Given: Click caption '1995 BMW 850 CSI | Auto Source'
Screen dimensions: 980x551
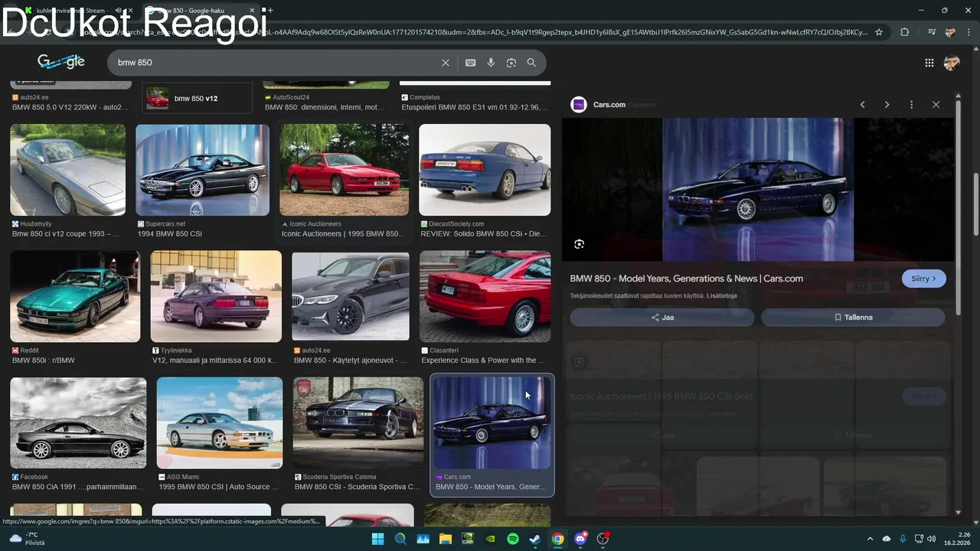Looking at the screenshot, I should [x=218, y=487].
